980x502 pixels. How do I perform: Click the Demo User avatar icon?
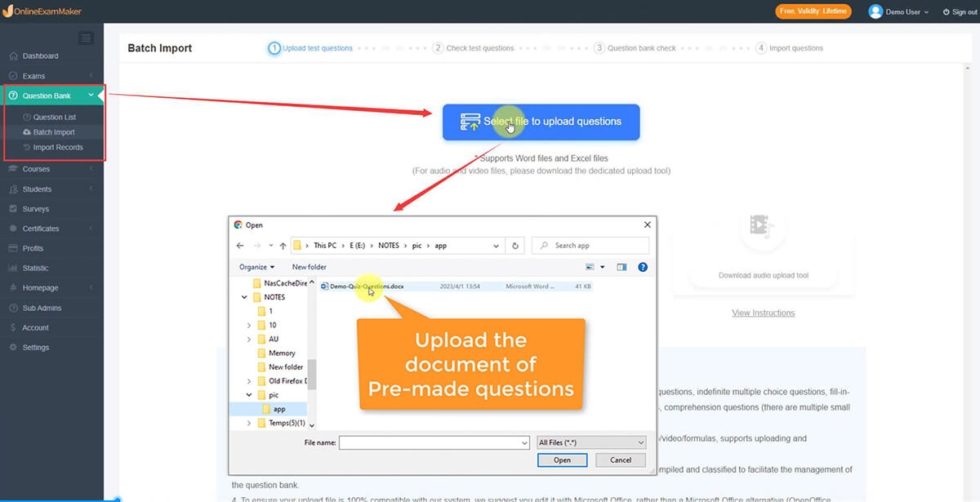coord(875,11)
